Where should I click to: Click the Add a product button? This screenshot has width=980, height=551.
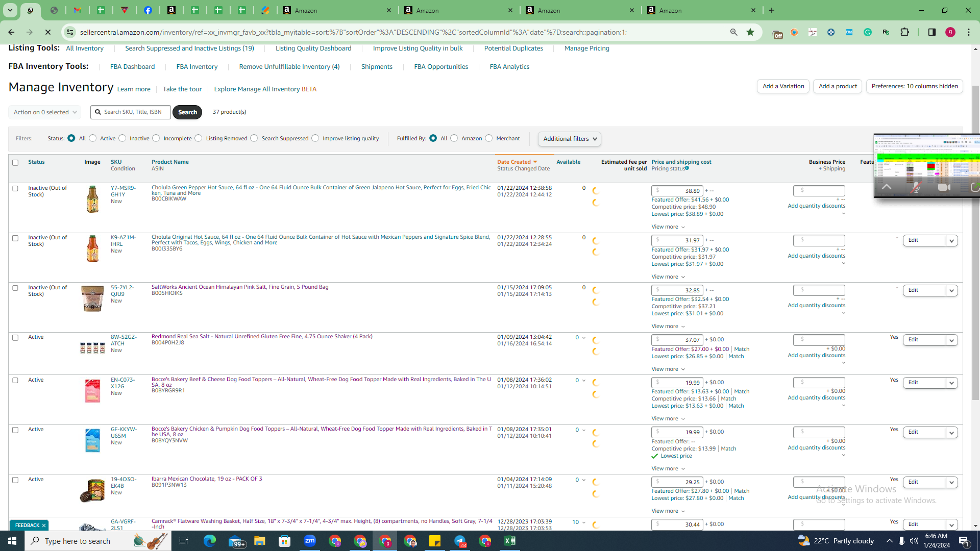(x=838, y=86)
